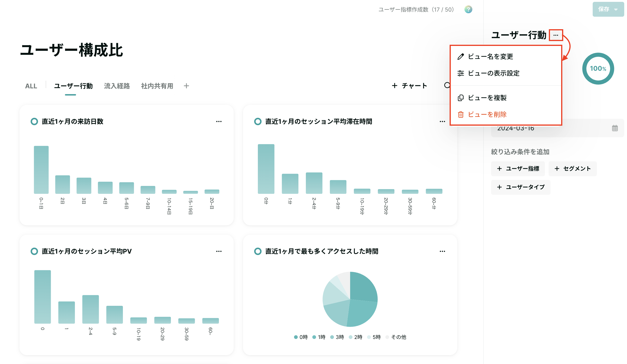Click the pencil icon for ビュー名を変更
Screen dimensions: 627x364
tap(461, 57)
